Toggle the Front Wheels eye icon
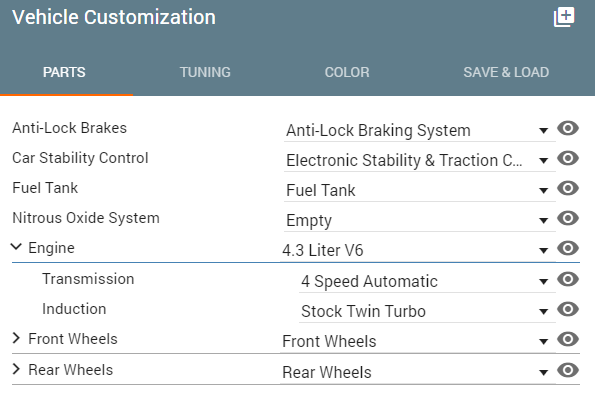 [x=568, y=339]
